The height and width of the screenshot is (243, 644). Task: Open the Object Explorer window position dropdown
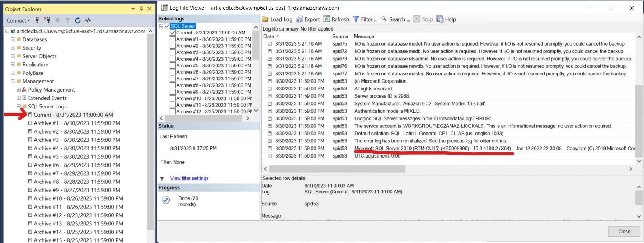click(133, 9)
